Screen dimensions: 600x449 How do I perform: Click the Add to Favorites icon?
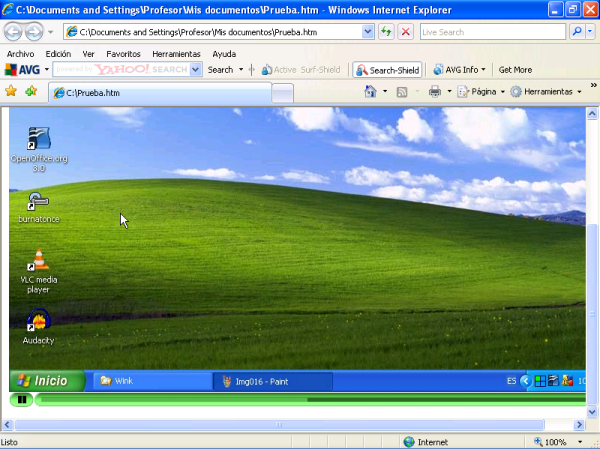(31, 91)
